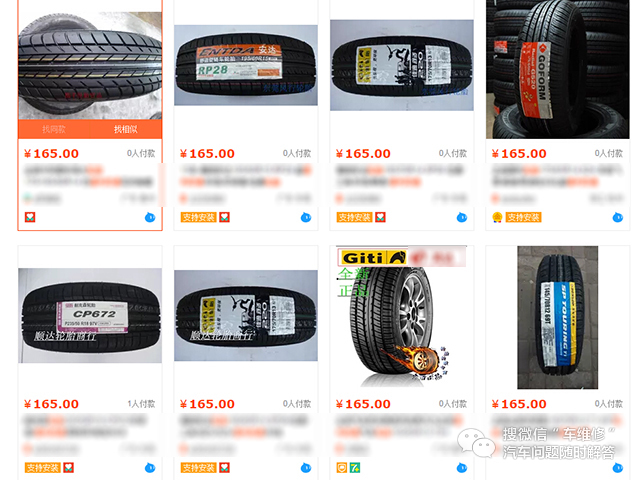Viewport: 640px width, 480px height.
Task: Chat via Wangwang icon under ENTDA RP28 listing
Action: point(306,218)
